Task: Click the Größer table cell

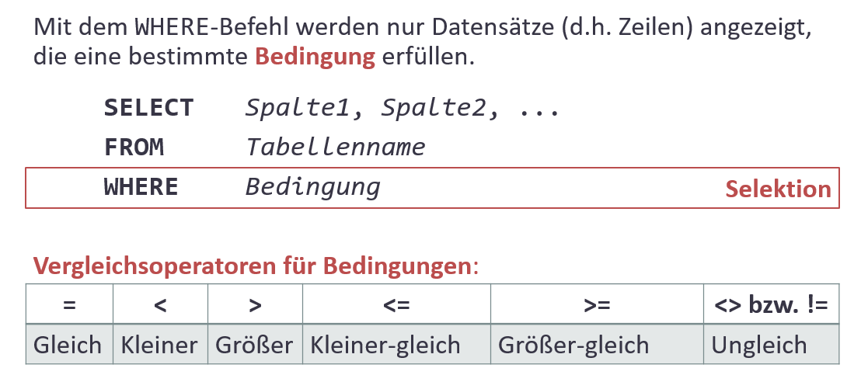Action: pos(254,344)
